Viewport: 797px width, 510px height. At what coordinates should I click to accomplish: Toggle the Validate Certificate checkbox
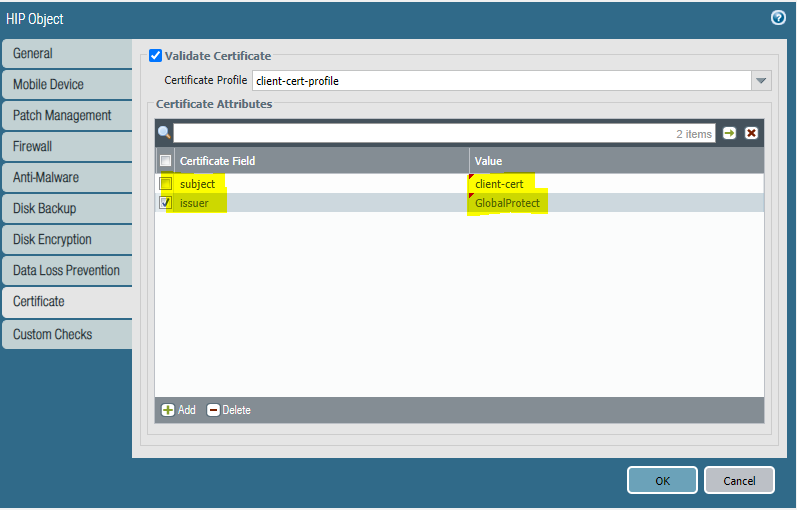(x=156, y=55)
